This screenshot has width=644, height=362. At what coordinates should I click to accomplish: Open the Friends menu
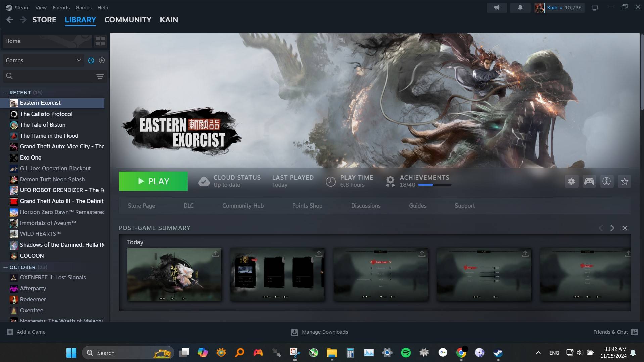tap(61, 7)
